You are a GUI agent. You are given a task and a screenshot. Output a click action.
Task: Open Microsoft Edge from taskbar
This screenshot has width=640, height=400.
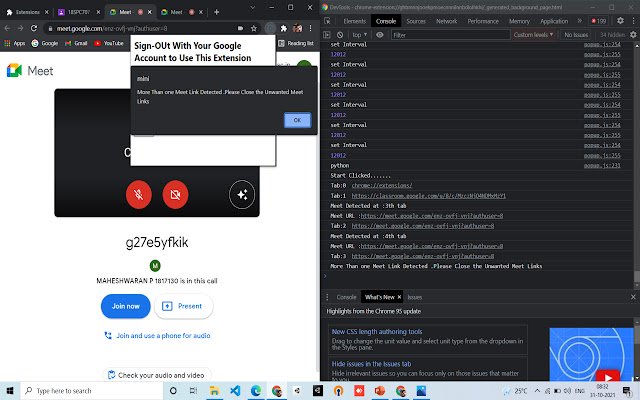256,391
